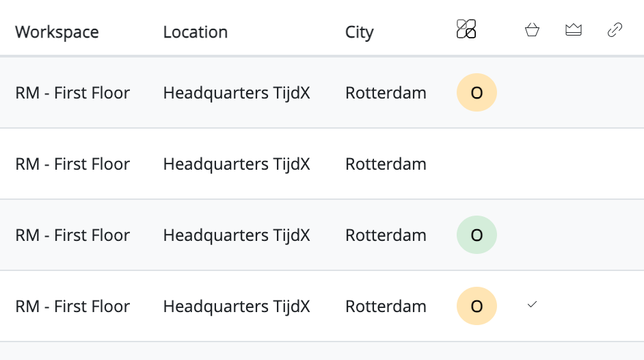
Task: Click the orange O badge in first row
Action: pyautogui.click(x=477, y=92)
